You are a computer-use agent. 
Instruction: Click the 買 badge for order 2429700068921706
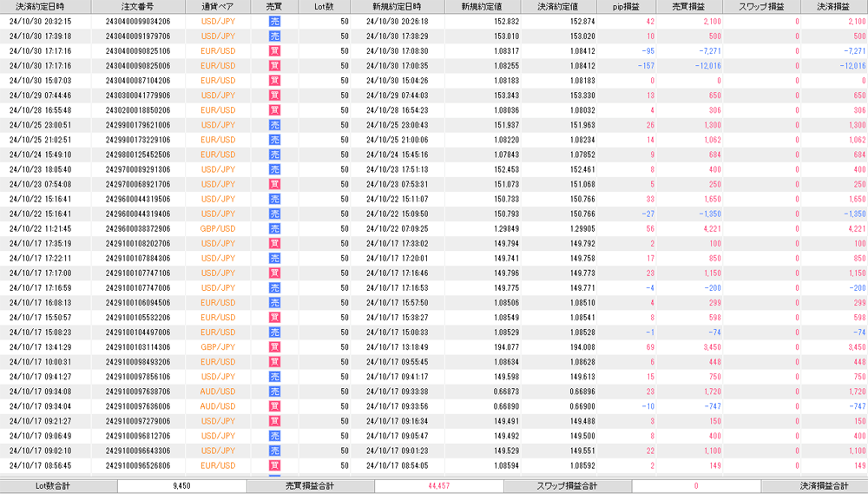tap(274, 184)
